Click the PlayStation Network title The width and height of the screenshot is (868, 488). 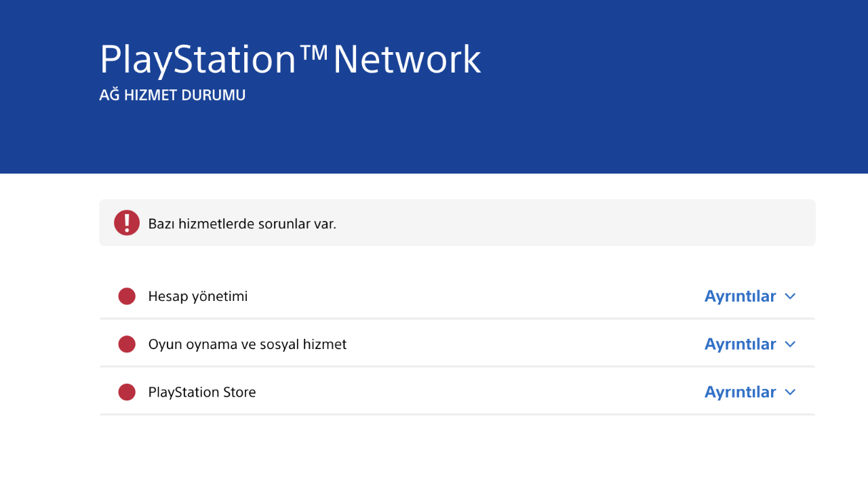(x=290, y=60)
